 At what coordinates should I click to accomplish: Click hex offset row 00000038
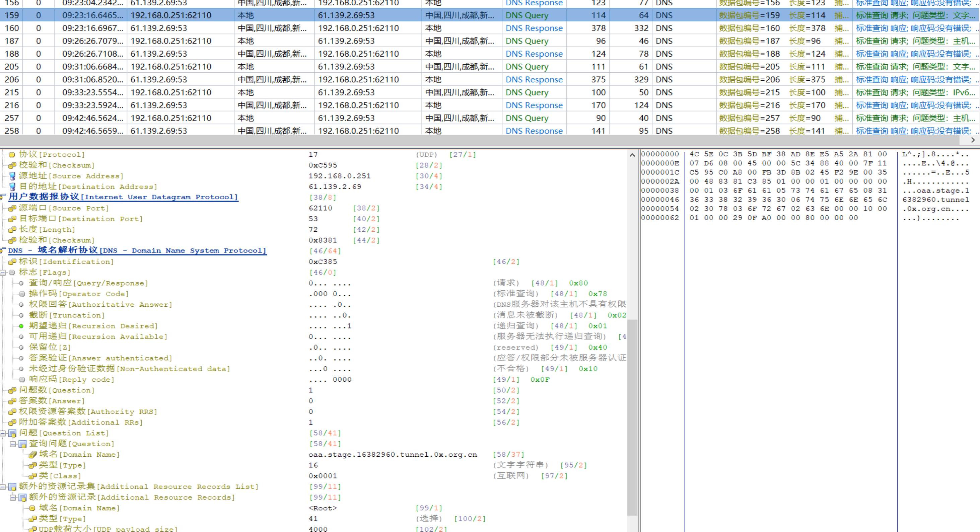[x=660, y=190]
